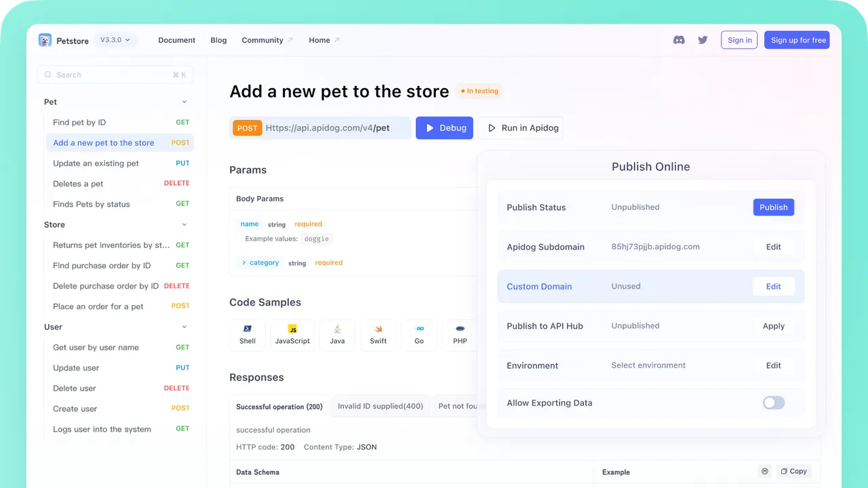Image resolution: width=868 pixels, height=488 pixels.
Task: Open the Home external link
Action: pos(324,40)
